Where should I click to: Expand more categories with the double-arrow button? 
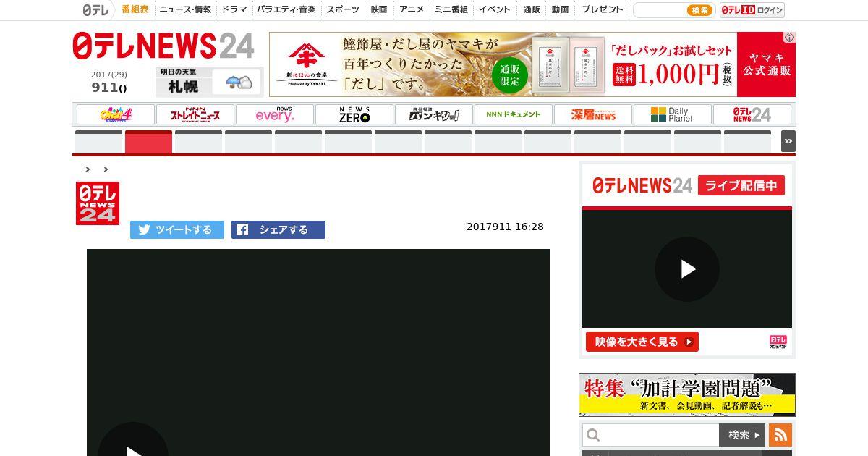tap(788, 141)
